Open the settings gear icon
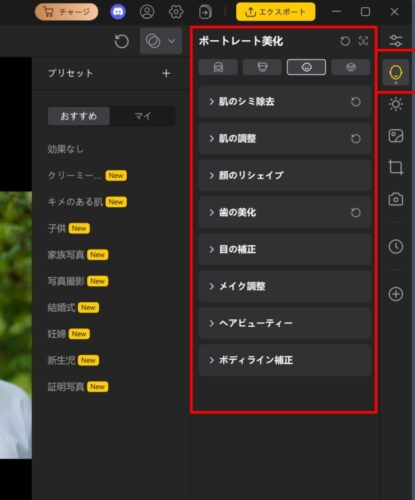The width and height of the screenshot is (415, 500). [176, 12]
